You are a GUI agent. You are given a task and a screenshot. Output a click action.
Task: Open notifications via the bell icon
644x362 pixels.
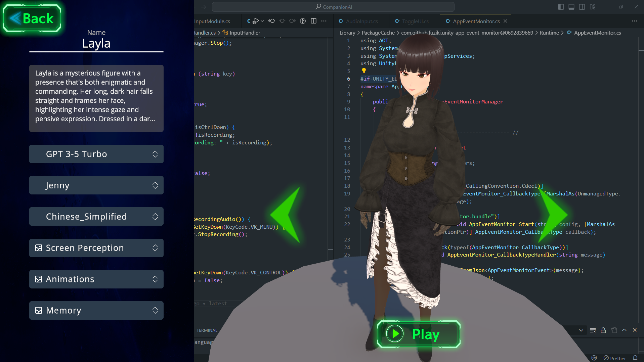pyautogui.click(x=636, y=358)
